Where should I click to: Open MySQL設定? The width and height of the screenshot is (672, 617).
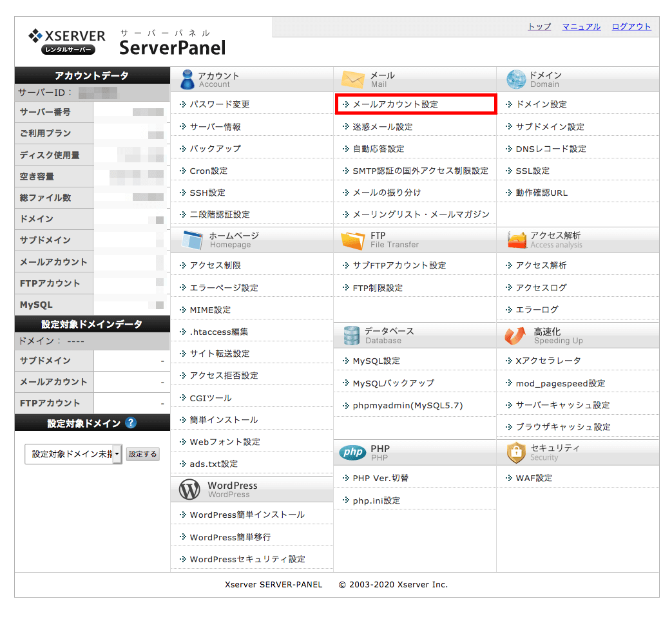click(376, 361)
